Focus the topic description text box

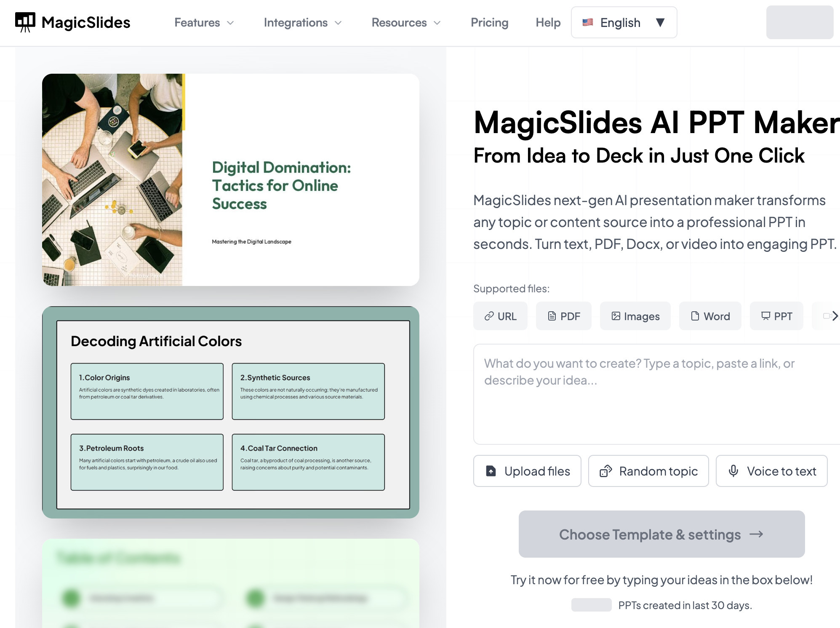pyautogui.click(x=657, y=394)
